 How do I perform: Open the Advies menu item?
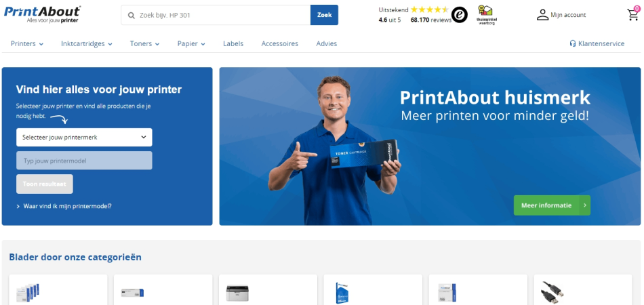pyautogui.click(x=327, y=43)
